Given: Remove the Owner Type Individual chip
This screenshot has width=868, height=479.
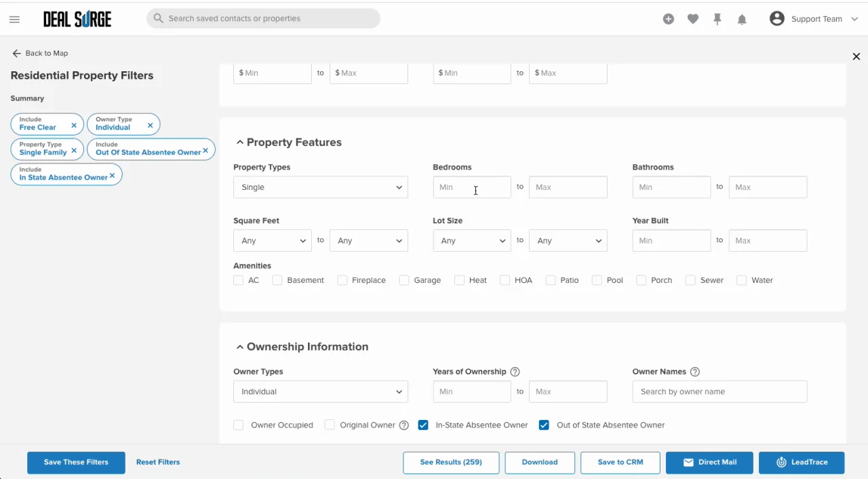Looking at the screenshot, I should (x=151, y=126).
